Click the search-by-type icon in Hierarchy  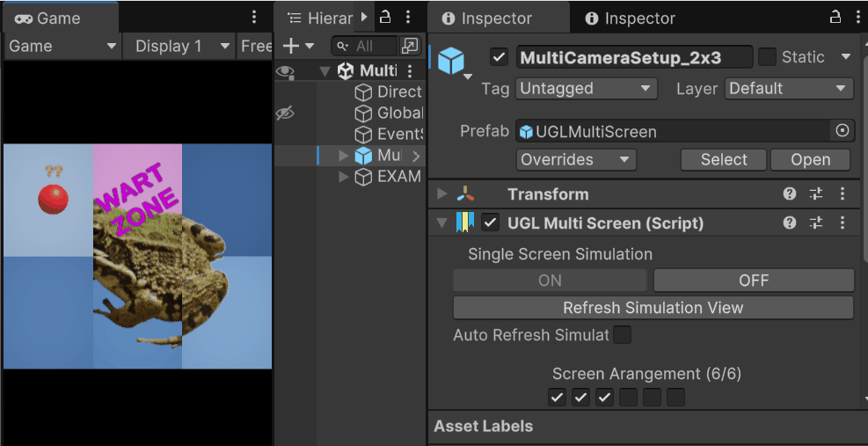(410, 46)
